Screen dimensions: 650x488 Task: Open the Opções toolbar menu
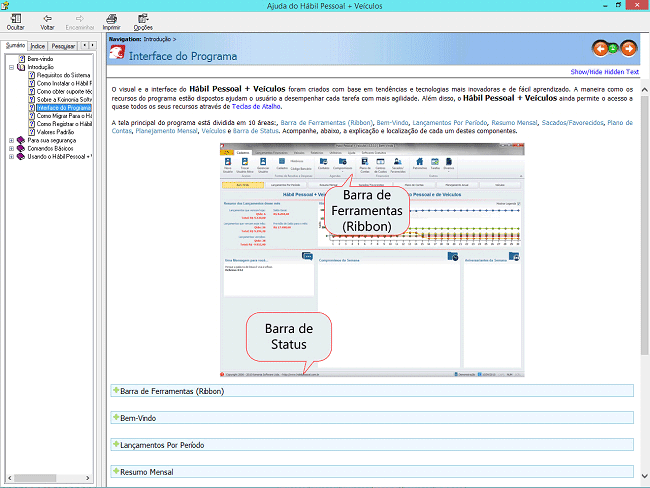tap(143, 22)
